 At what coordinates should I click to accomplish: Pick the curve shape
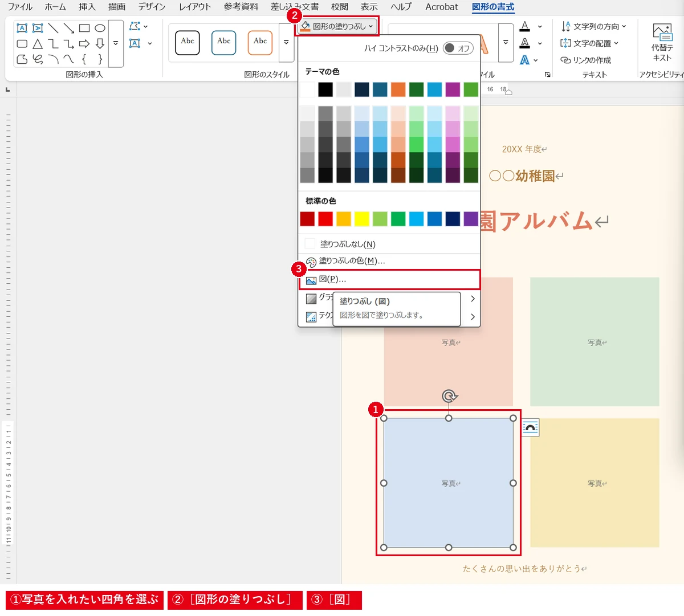click(69, 59)
